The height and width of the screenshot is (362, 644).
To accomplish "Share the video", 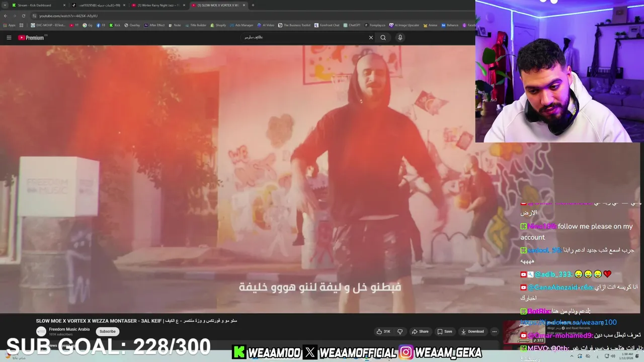I will tap(420, 331).
